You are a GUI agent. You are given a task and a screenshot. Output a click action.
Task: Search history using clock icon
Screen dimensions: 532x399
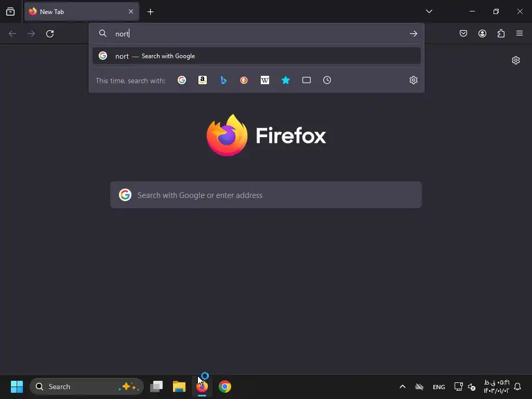tap(327, 80)
